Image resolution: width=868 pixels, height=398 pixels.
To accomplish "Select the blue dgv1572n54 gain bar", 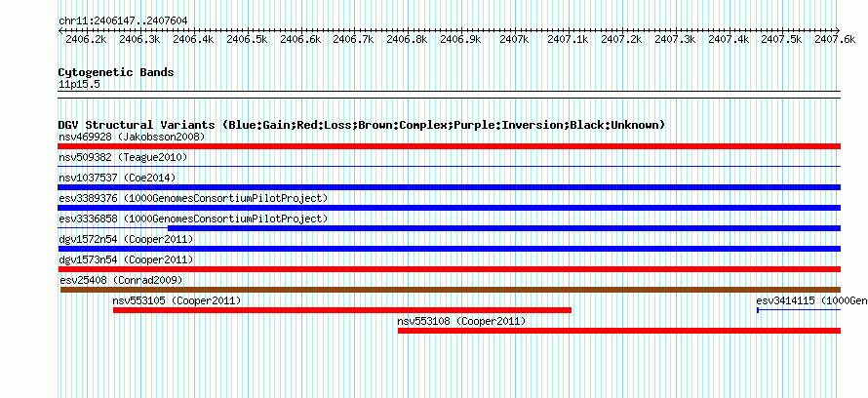I will 449,249.
